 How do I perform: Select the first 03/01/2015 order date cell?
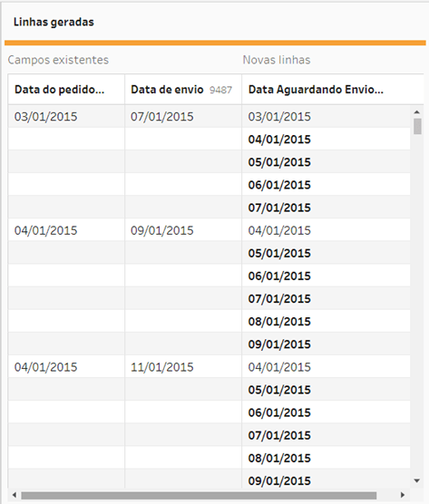(66, 116)
